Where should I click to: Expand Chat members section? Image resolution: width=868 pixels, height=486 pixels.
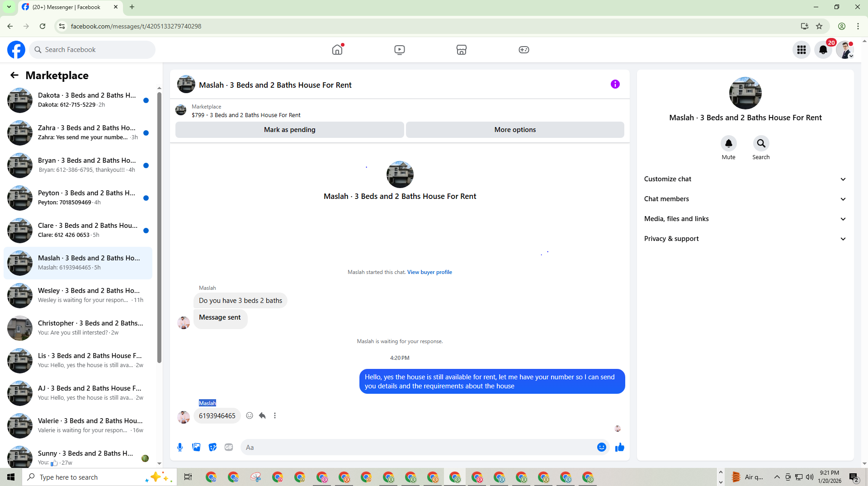tap(745, 199)
